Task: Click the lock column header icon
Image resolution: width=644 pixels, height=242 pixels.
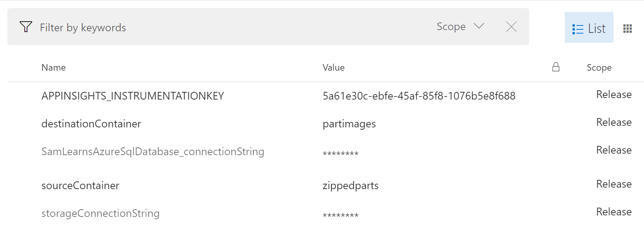Action: (x=556, y=67)
